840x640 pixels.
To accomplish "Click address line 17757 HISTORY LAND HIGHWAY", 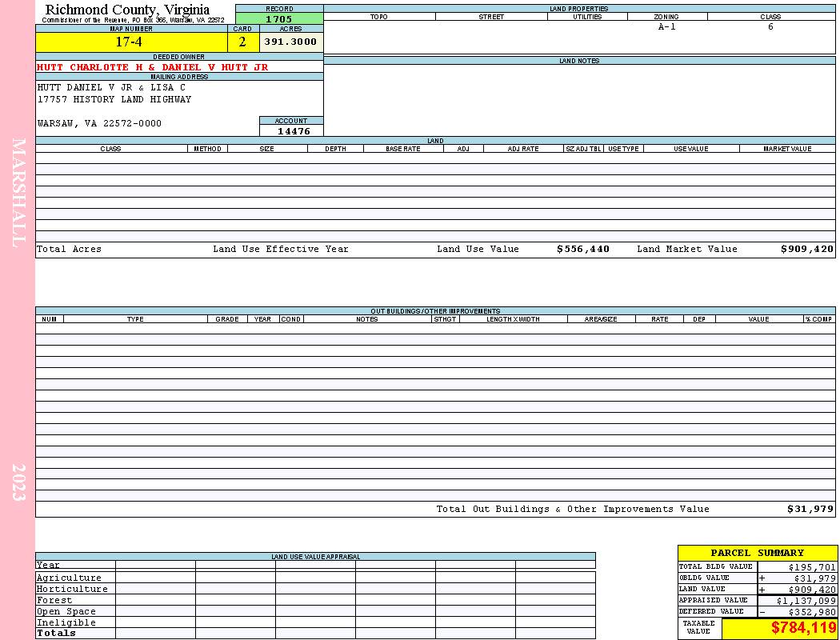I will [114, 100].
